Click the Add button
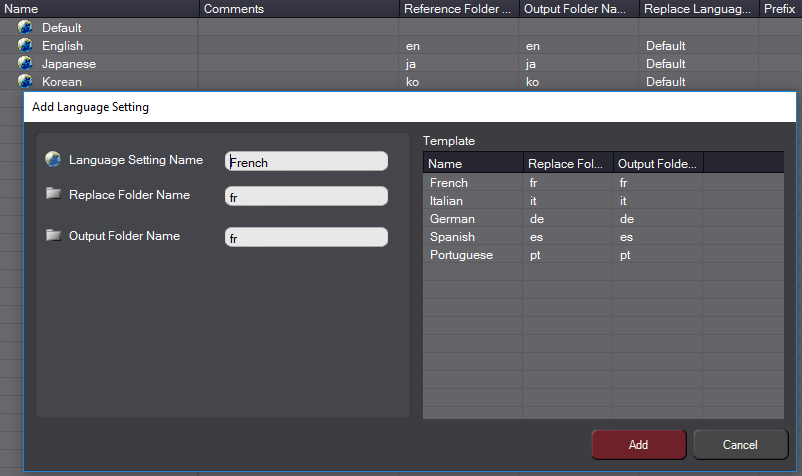802x476 pixels. pyautogui.click(x=638, y=445)
